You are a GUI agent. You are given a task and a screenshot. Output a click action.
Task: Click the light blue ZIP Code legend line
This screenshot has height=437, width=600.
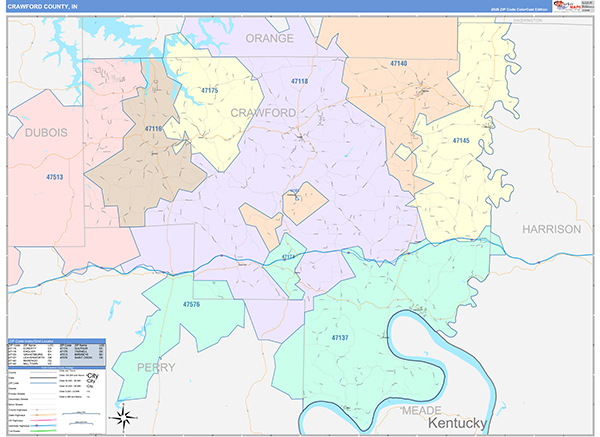(43, 383)
